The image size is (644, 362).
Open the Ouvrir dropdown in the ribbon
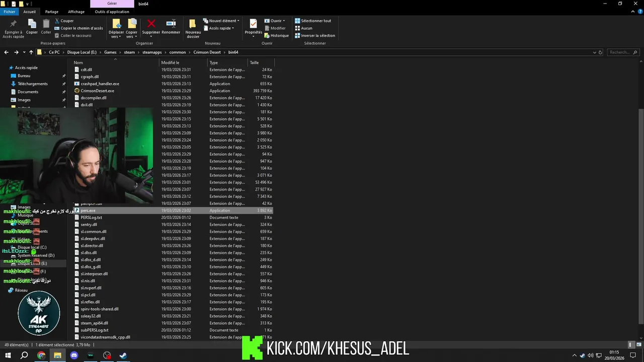tap(275, 21)
